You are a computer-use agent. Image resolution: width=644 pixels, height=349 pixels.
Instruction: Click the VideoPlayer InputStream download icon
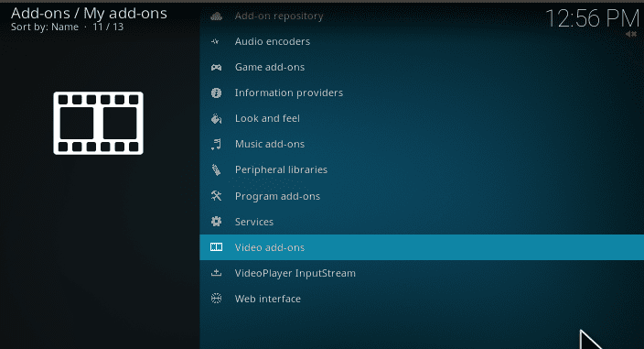217,273
